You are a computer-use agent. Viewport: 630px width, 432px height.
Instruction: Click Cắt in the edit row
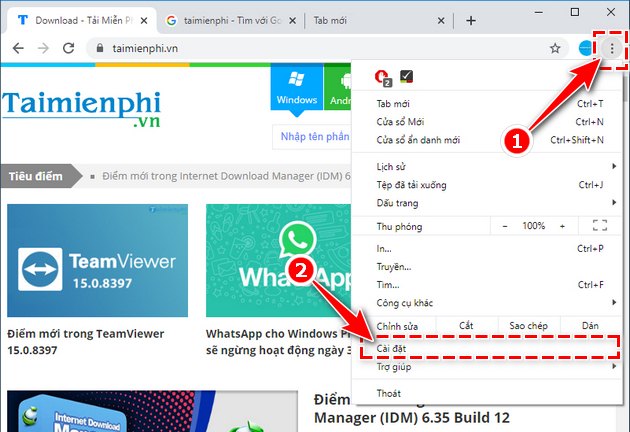pyautogui.click(x=466, y=326)
